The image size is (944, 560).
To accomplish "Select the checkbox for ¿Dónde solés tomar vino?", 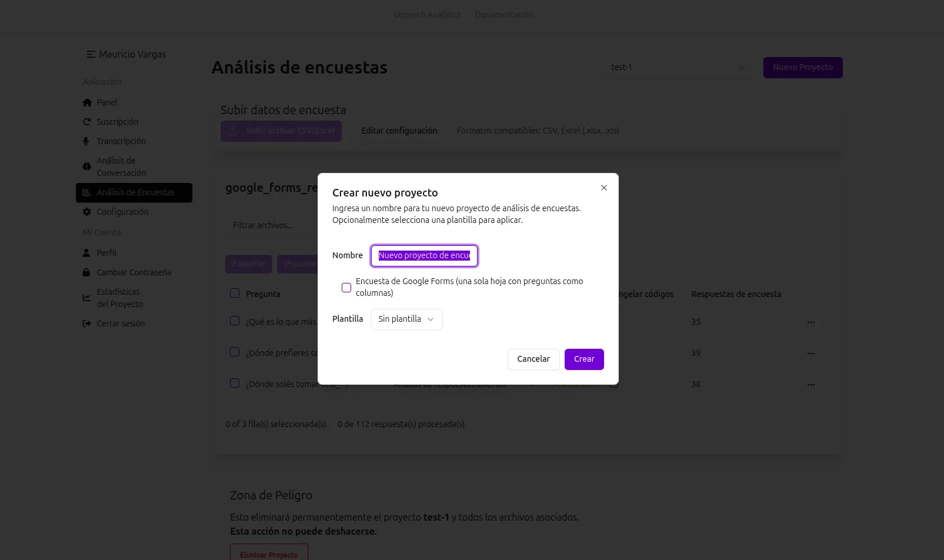I will [235, 382].
